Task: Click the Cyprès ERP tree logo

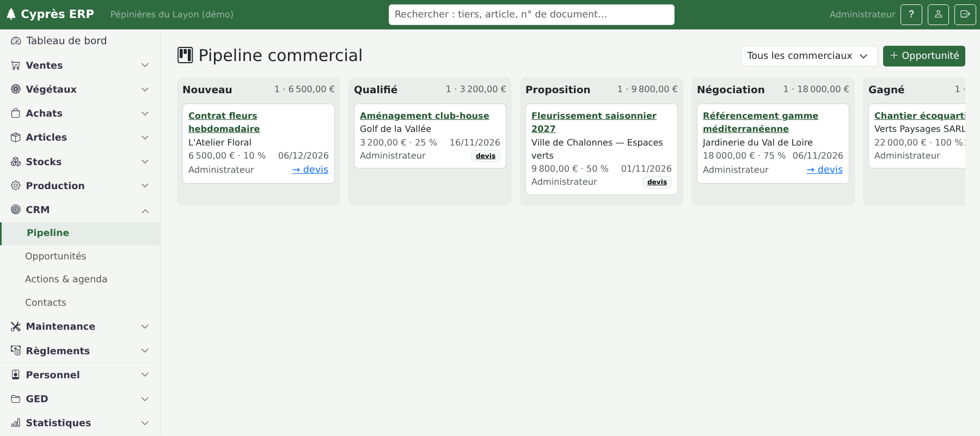Action: [x=11, y=14]
